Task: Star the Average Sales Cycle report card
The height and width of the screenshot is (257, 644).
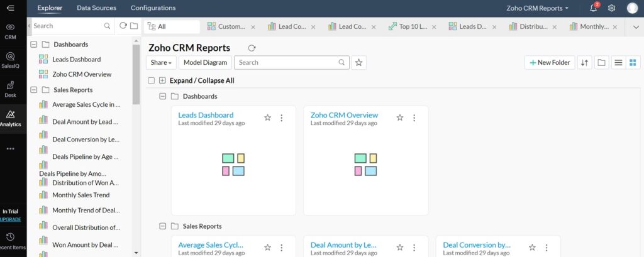Action: point(268,248)
